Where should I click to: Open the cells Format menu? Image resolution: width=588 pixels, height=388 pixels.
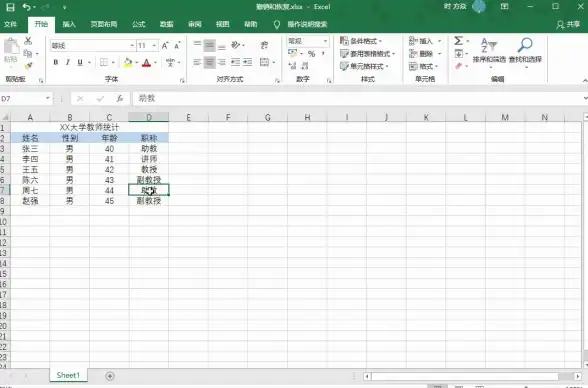(423, 66)
